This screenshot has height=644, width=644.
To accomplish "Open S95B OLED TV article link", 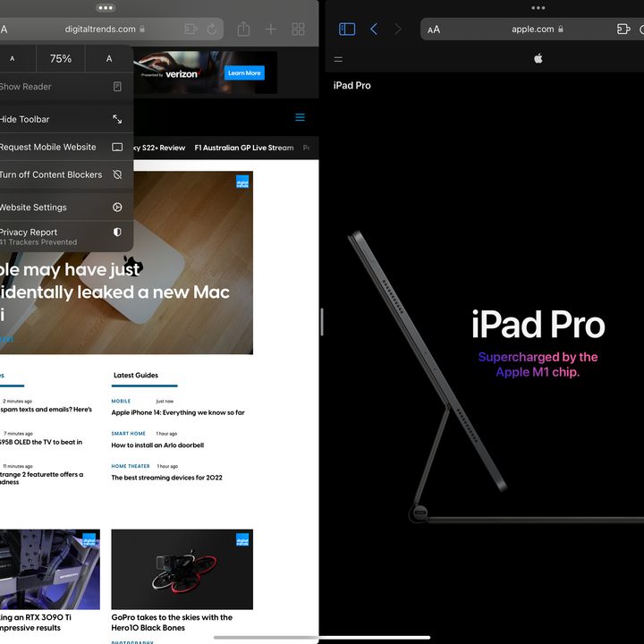I will point(41,442).
